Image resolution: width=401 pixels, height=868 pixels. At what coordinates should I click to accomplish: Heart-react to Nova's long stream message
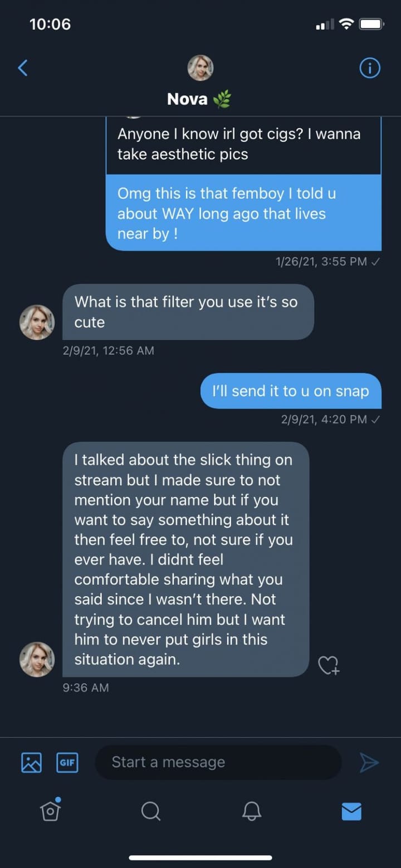pos(329,665)
